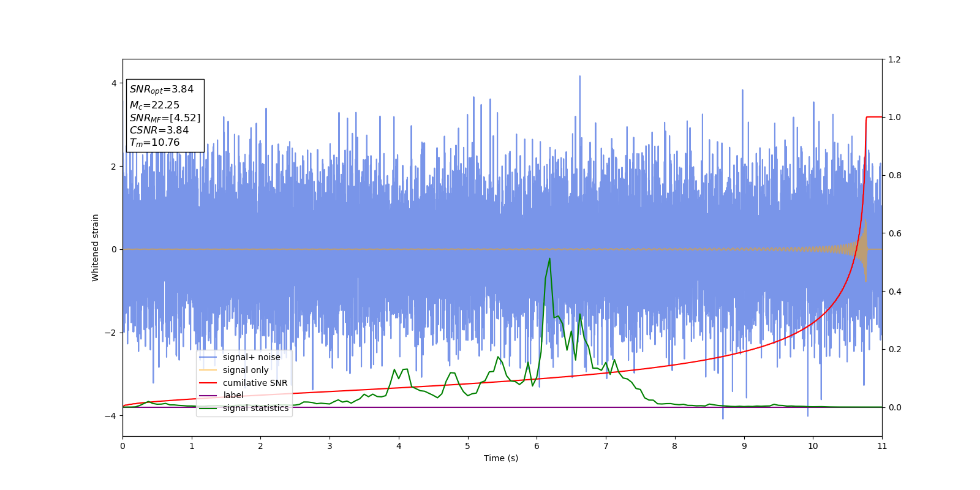
Task: Click the red line swatch in legend
Action: coord(208,383)
